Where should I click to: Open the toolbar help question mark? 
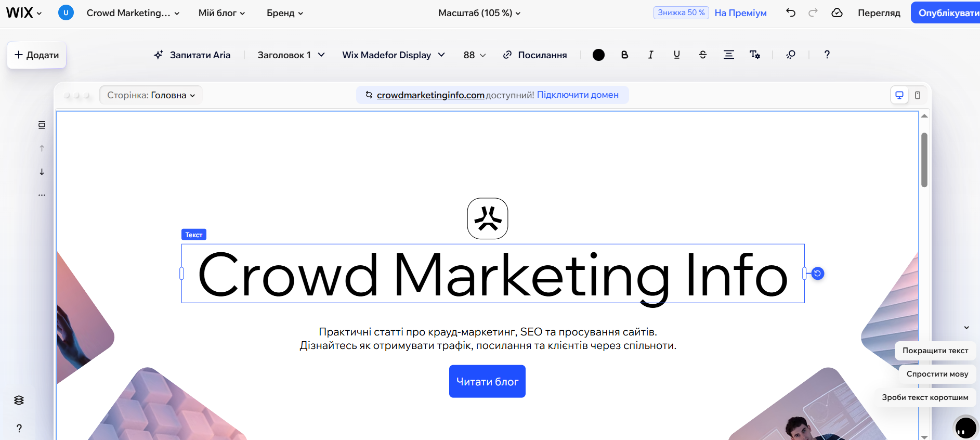point(827,55)
